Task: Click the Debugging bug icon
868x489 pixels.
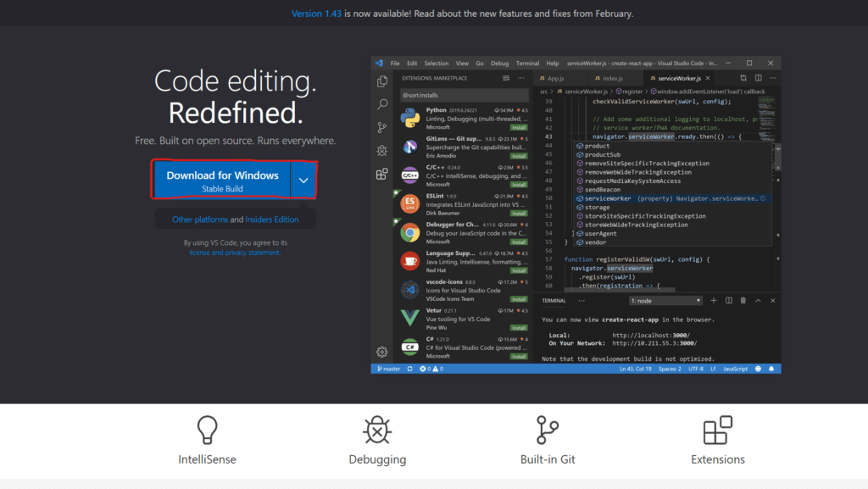Action: (377, 431)
